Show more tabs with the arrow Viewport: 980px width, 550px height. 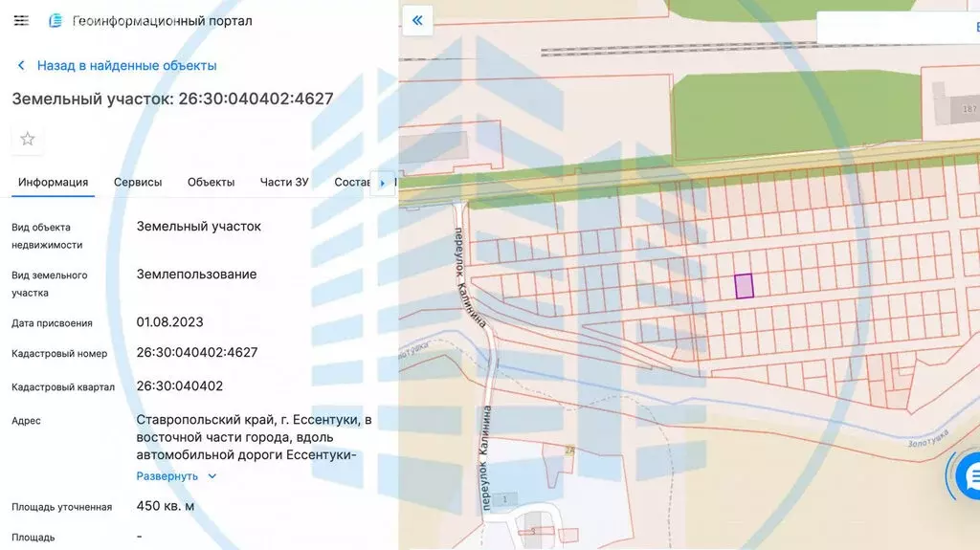tap(382, 183)
